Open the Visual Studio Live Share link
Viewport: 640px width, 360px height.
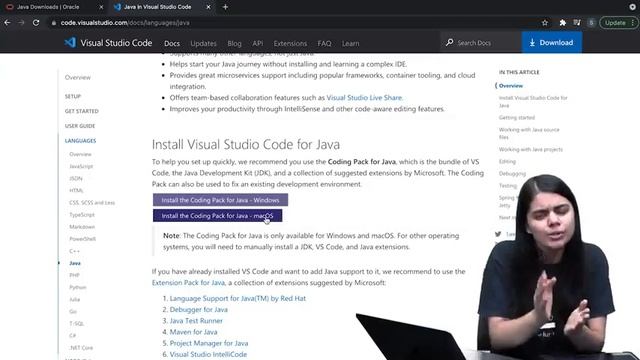[364, 98]
